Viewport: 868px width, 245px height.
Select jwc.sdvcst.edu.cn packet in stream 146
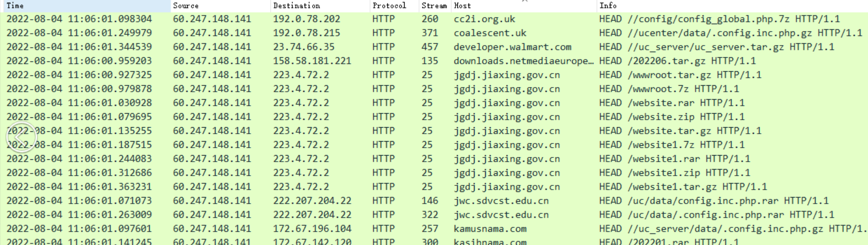click(501, 201)
